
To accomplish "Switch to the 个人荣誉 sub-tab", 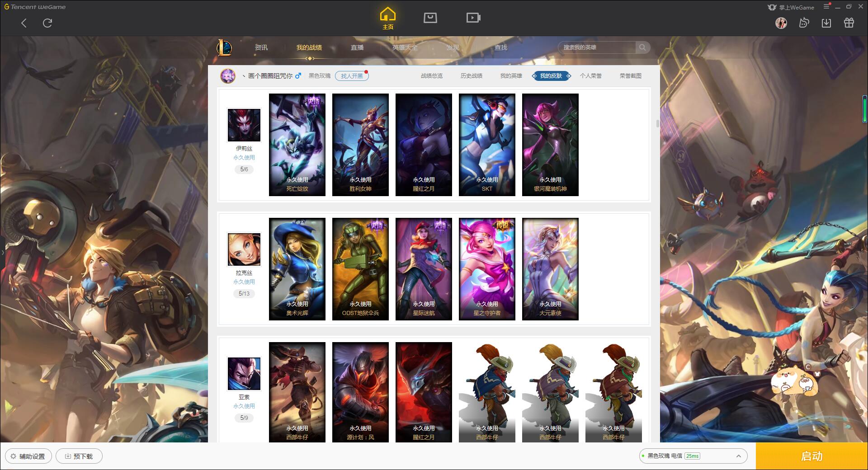I will (591, 76).
